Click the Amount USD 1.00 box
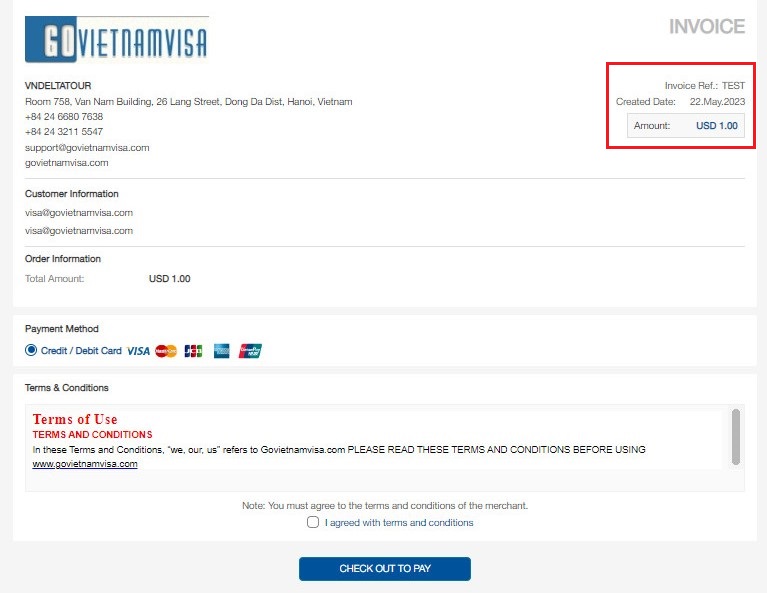Screen dimensions: 767x593 [x=686, y=126]
